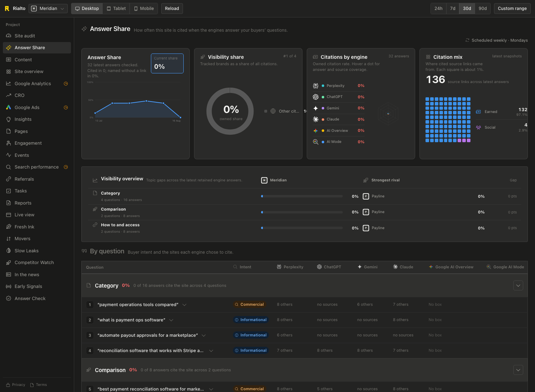This screenshot has height=392, width=535.
Task: Expand "what is payment ops software" question
Action: click(x=171, y=320)
